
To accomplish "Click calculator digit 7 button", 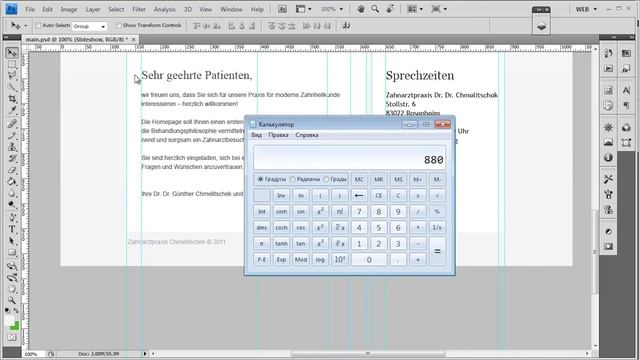I will [359, 211].
